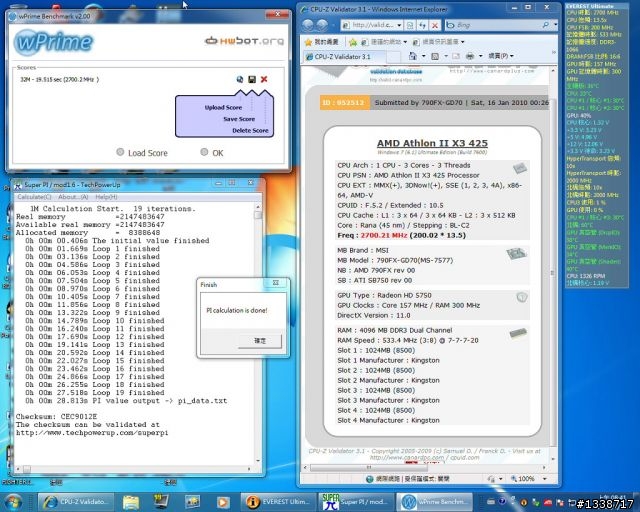640x512 pixels.
Task: Go back in Internet Explorer
Action: 308,25
